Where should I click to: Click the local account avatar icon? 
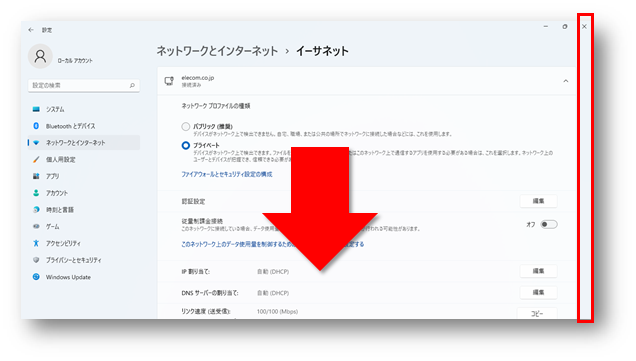pos(40,56)
